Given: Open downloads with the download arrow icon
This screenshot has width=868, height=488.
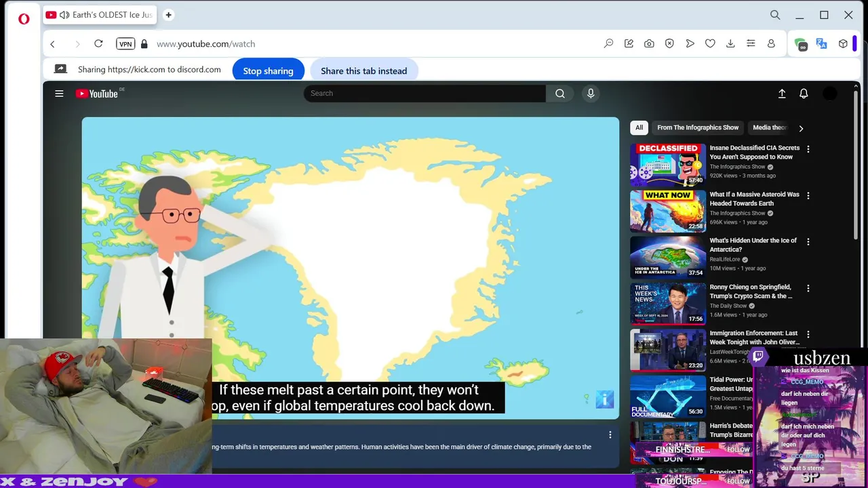Looking at the screenshot, I should click(x=730, y=43).
